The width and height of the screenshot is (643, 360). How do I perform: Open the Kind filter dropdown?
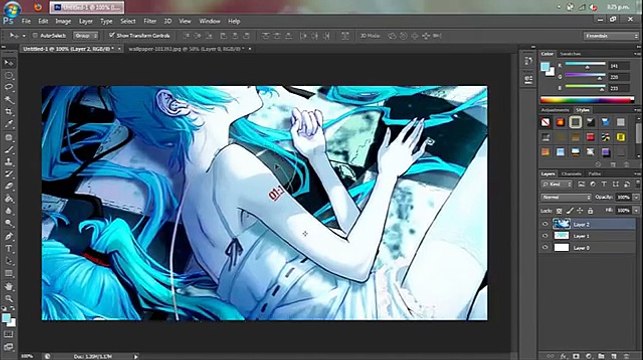pyautogui.click(x=557, y=185)
